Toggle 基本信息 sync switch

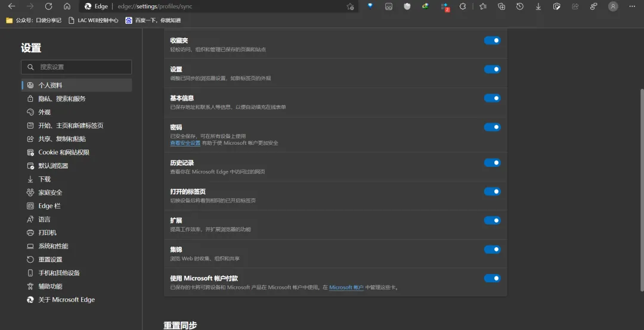(492, 98)
